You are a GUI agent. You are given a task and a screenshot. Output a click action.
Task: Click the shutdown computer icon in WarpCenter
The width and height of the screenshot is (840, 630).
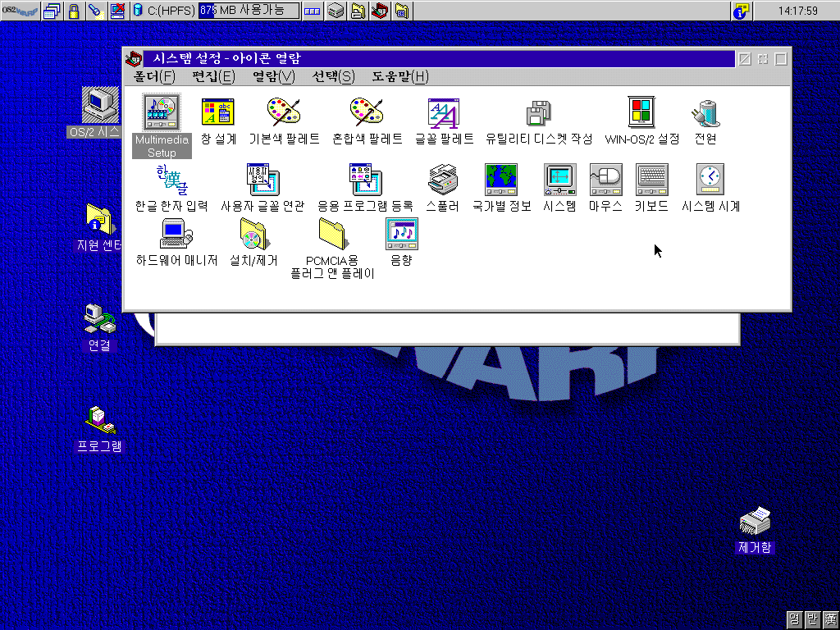click(118, 11)
